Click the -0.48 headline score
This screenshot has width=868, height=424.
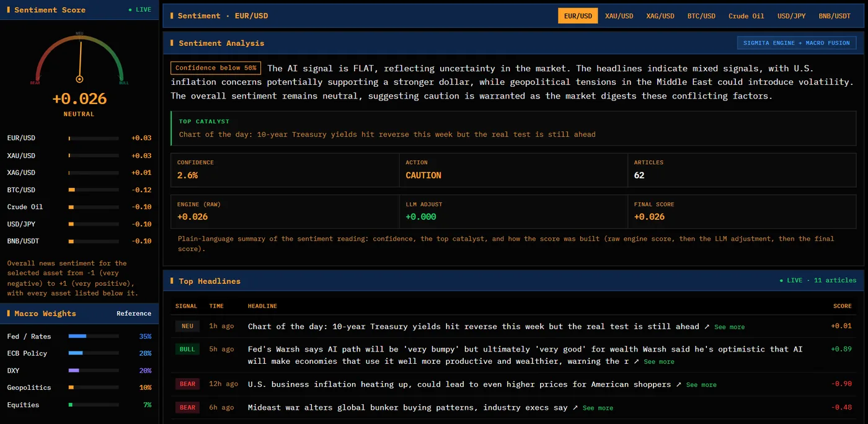click(x=841, y=407)
